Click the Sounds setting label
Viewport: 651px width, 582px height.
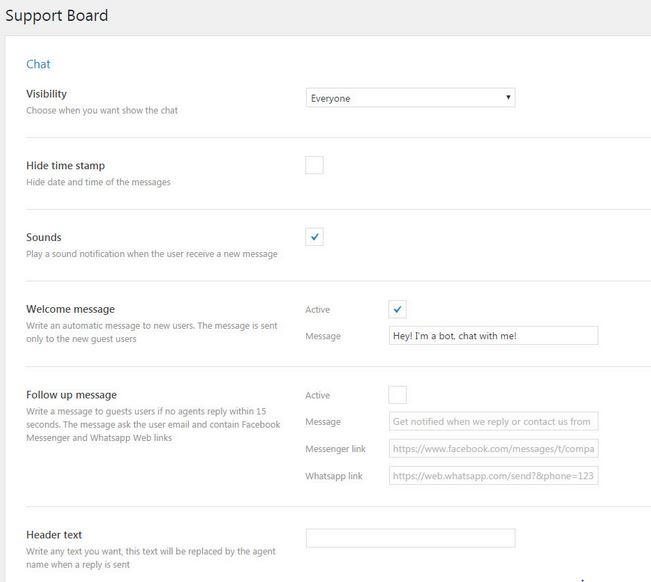[x=44, y=237]
